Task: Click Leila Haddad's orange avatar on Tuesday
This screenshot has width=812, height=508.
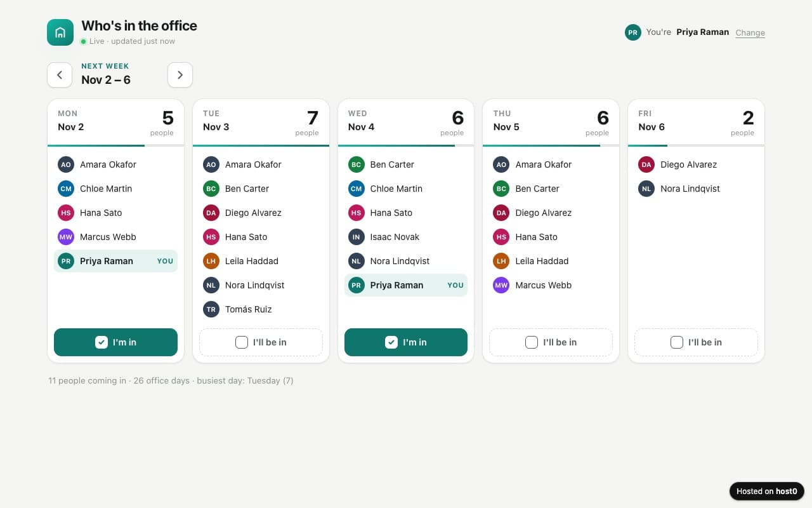Action: point(211,261)
